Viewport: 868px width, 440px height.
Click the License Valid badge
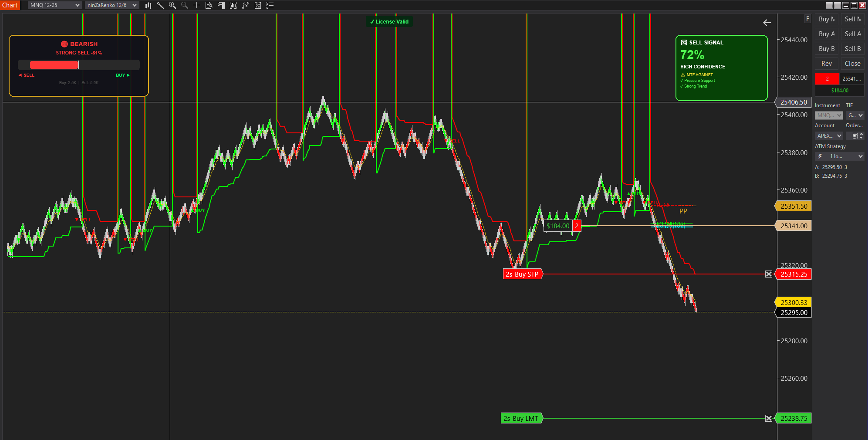click(389, 22)
